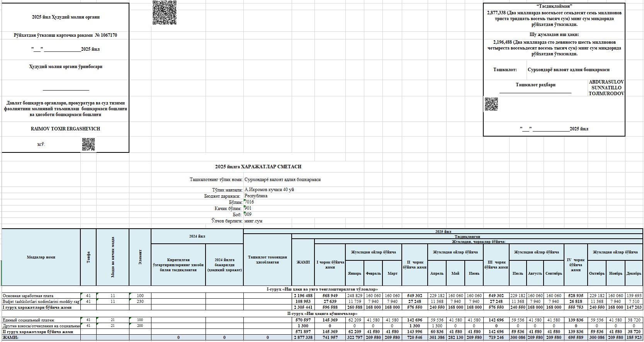Click January value 248 829
The image size is (644, 342).
[x=354, y=296]
